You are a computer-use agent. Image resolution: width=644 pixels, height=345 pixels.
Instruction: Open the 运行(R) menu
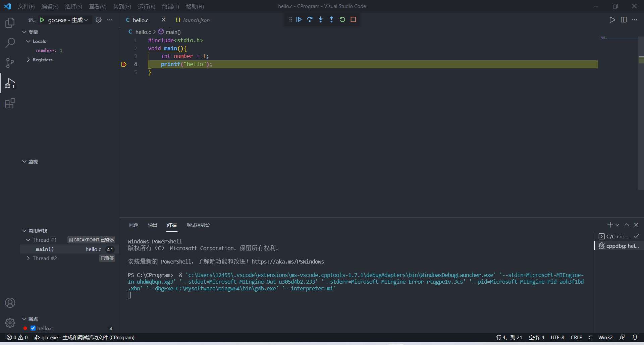(x=146, y=6)
